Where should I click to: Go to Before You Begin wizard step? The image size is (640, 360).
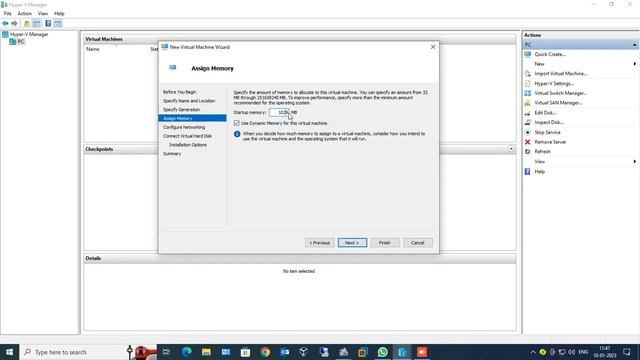pyautogui.click(x=180, y=92)
